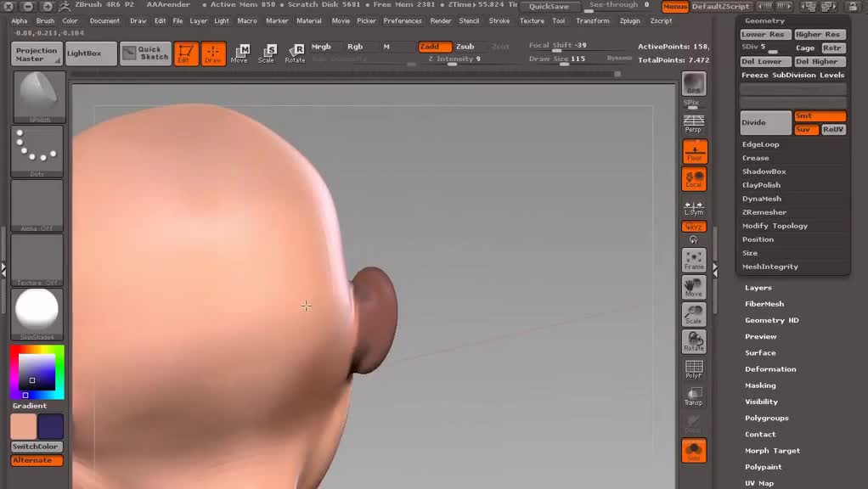Click the BPR render icon
Image resolution: width=868 pixels, height=489 pixels.
[694, 83]
